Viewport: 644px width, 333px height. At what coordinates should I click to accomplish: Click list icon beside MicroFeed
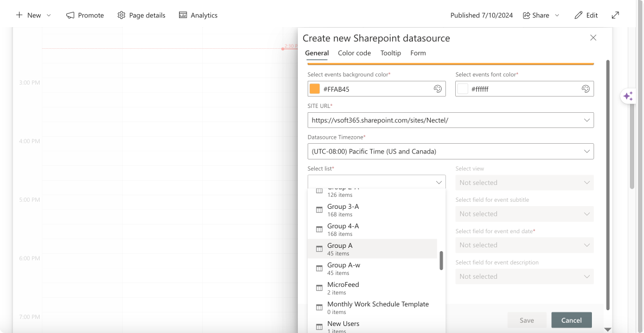pos(319,288)
